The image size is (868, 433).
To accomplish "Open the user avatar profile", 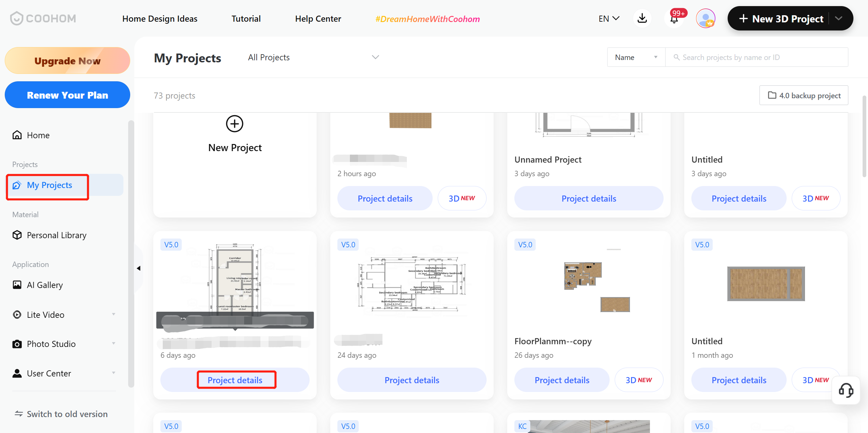I will [706, 18].
